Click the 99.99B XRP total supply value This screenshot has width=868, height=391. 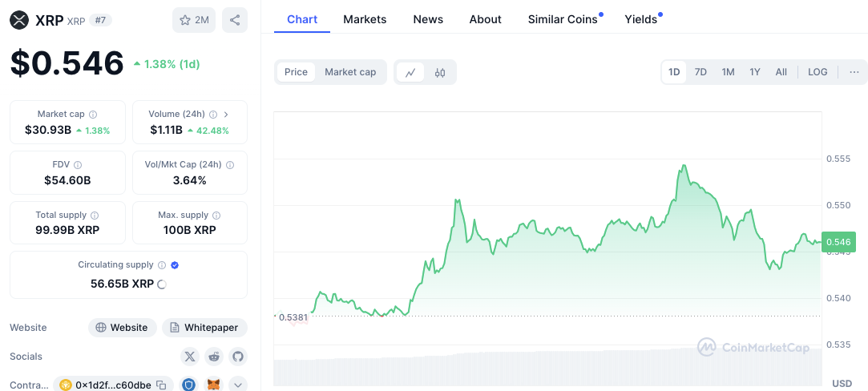point(67,230)
